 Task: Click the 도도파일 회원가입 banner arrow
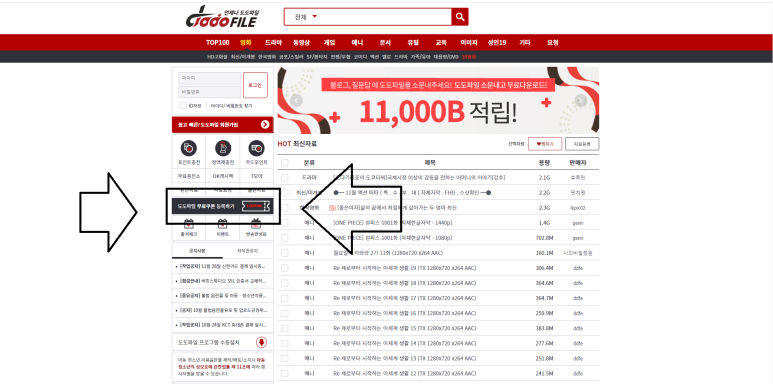tap(266, 125)
